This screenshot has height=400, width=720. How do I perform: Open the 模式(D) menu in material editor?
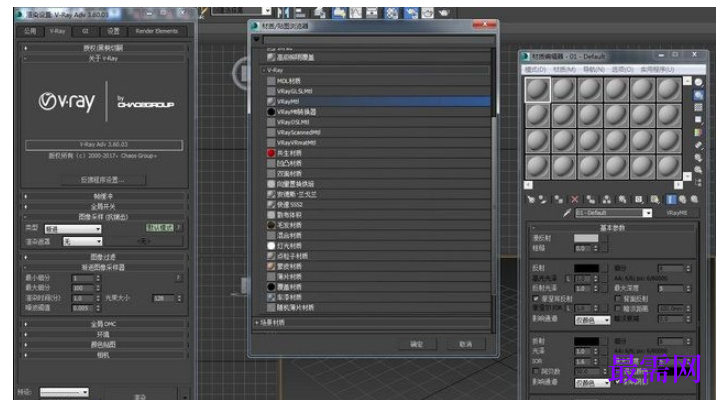pos(535,69)
